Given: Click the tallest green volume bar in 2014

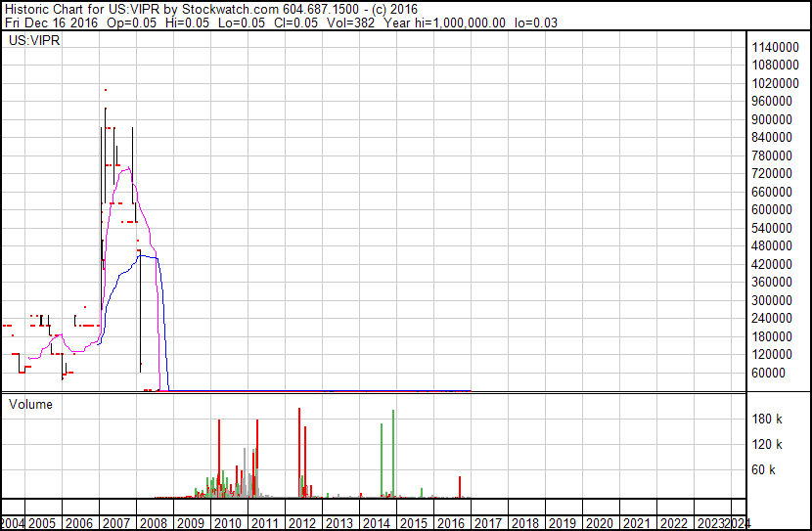Looking at the screenshot, I should [x=393, y=454].
